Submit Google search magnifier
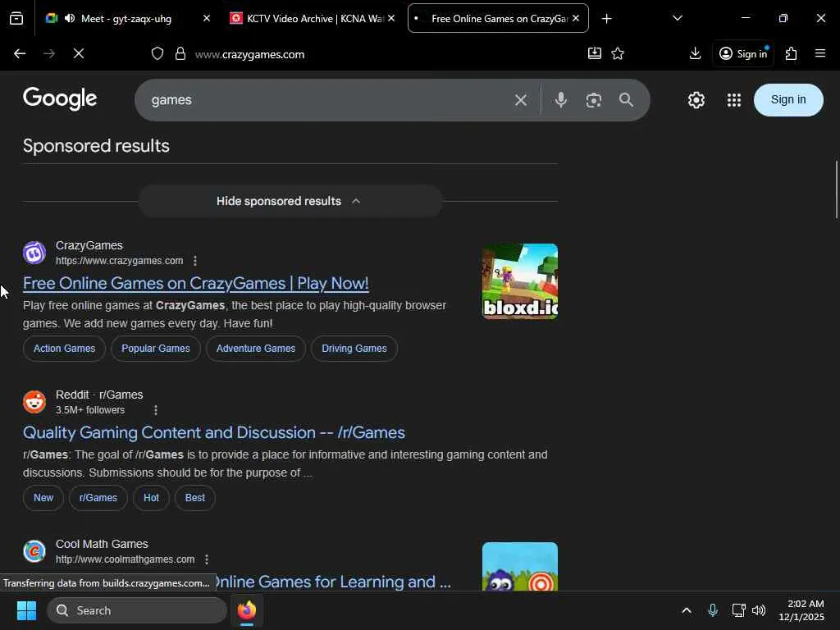This screenshot has width=840, height=630. [626, 100]
